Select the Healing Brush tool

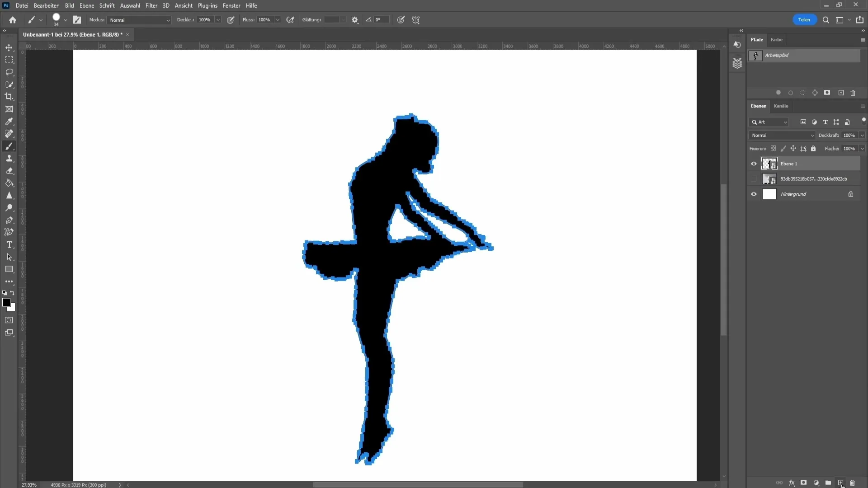tap(9, 134)
